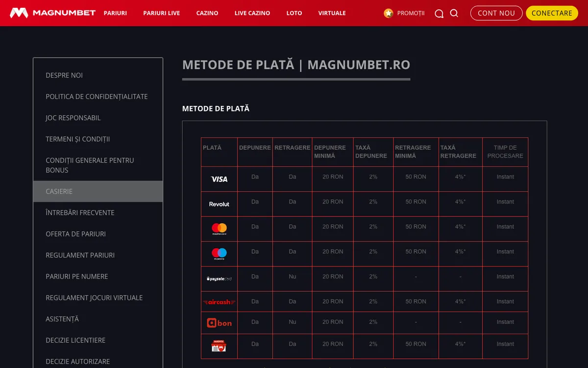The width and height of the screenshot is (588, 368).
Task: Click the Metode de Plată page title
Action: tap(296, 65)
